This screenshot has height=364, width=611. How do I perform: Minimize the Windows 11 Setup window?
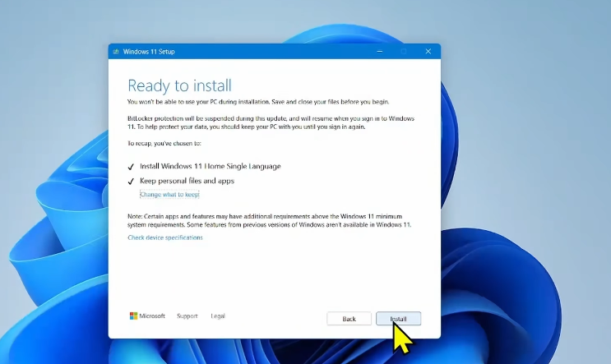380,52
